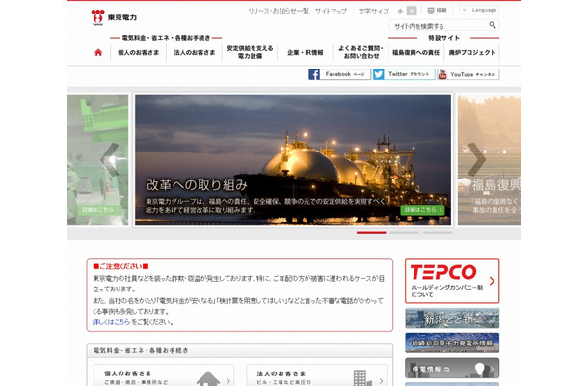Open the 企業・IR情報 menu item
Image resolution: width=588 pixels, height=386 pixels.
(x=306, y=52)
